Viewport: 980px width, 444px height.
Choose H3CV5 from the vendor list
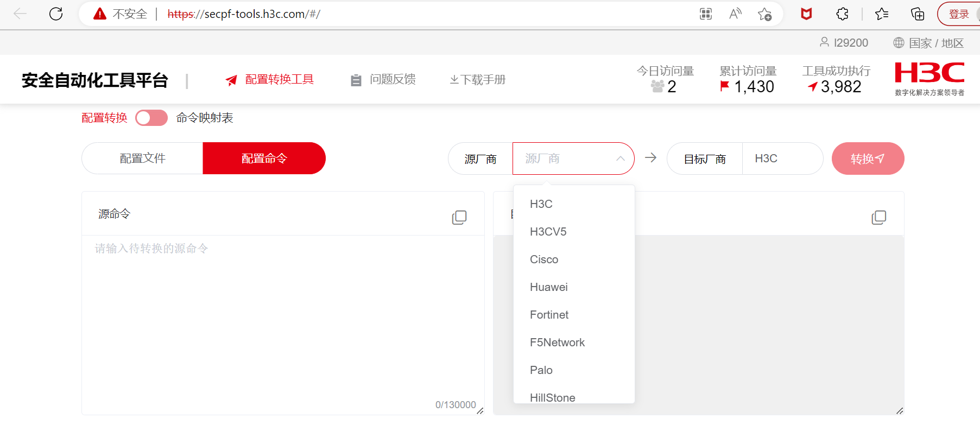[x=574, y=232]
